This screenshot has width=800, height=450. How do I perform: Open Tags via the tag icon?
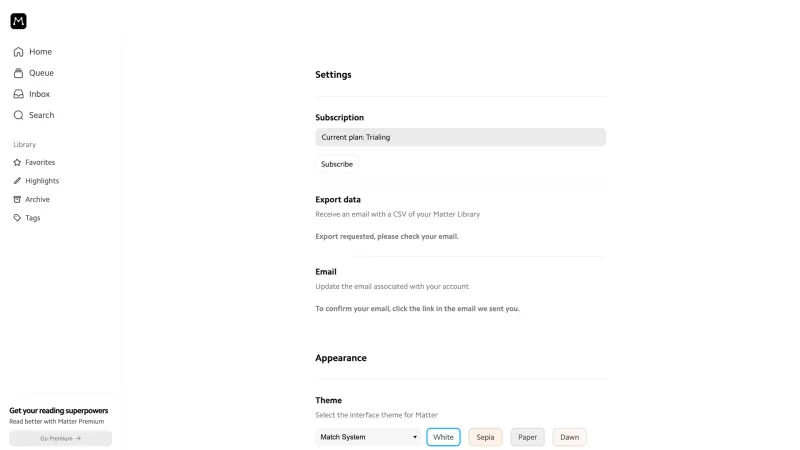click(x=17, y=218)
